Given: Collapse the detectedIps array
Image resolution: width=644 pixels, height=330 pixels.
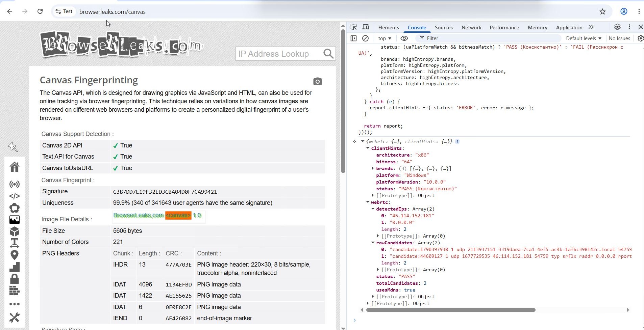Looking at the screenshot, I should coord(373,209).
